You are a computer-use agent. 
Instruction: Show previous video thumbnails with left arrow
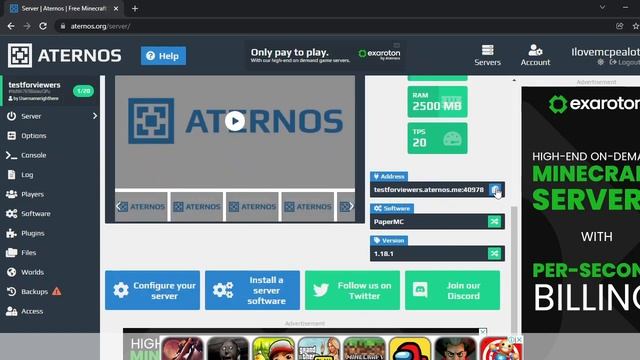[x=118, y=207]
